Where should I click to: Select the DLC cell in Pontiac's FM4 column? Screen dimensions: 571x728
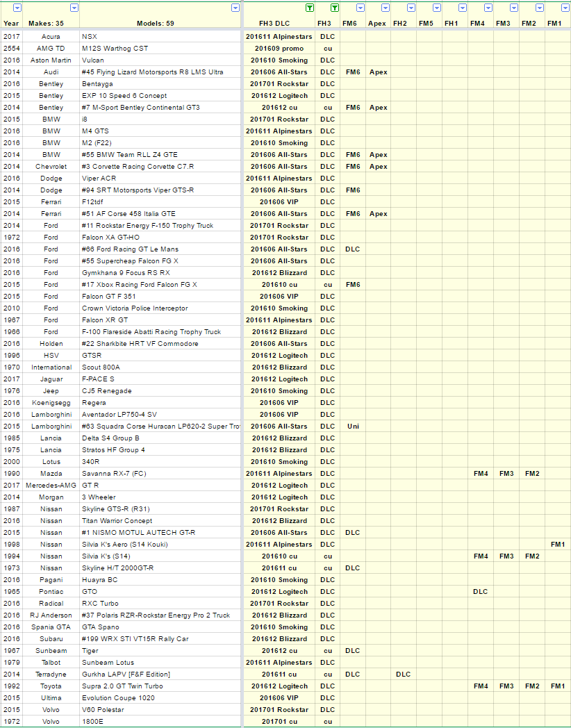481,592
